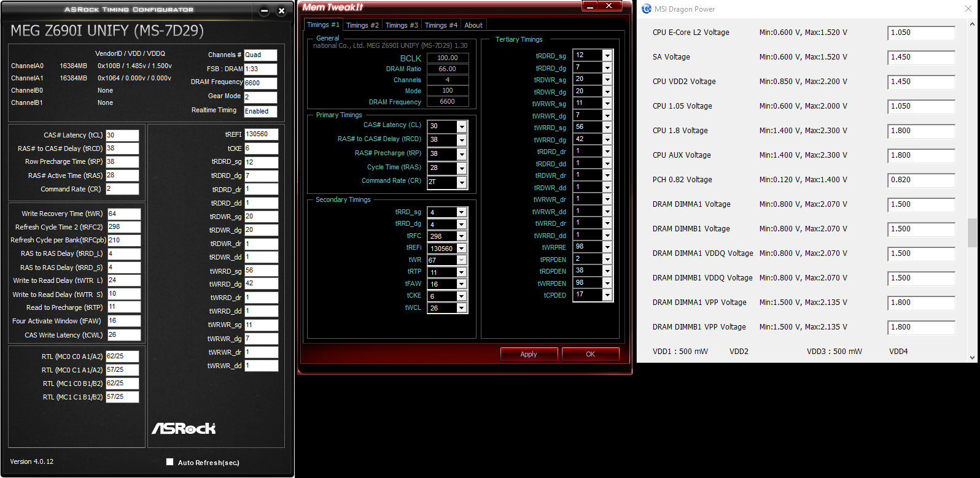Select the RTL (MC0 C0 A1/A2) value field
This screenshot has height=478, width=980.
pyautogui.click(x=122, y=356)
